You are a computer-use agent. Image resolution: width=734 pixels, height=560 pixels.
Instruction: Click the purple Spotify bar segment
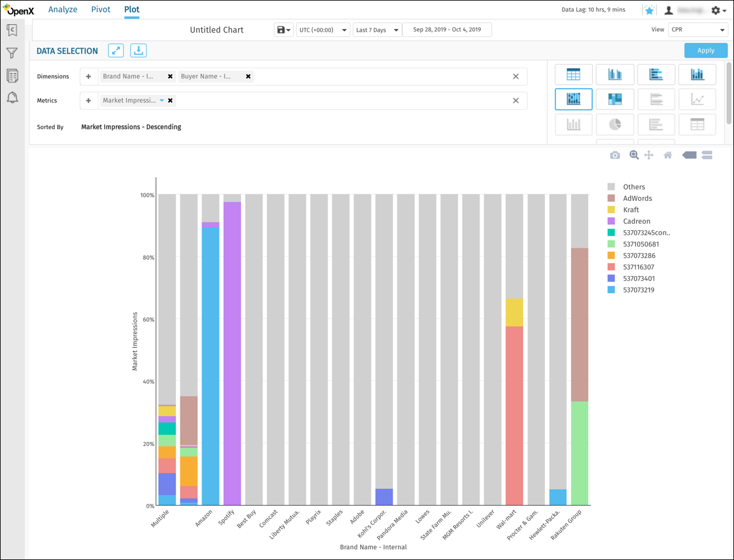[x=232, y=353]
